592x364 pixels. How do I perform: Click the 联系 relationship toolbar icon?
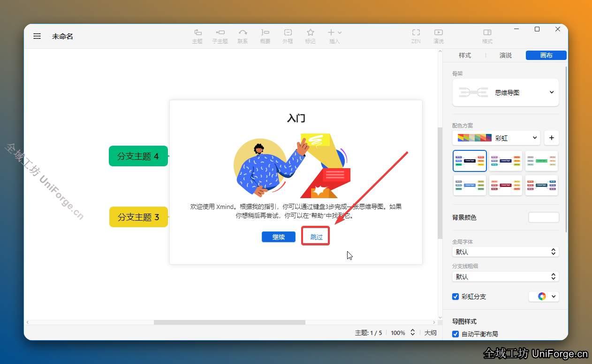(x=243, y=36)
